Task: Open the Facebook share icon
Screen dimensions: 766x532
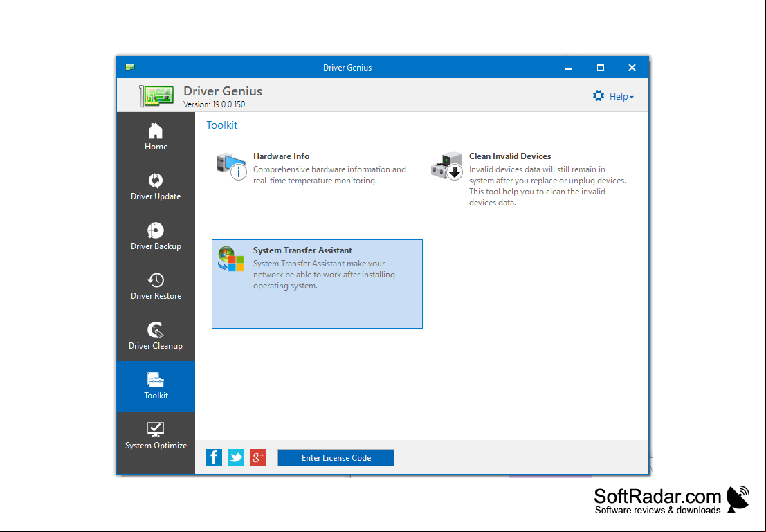Action: 214,457
